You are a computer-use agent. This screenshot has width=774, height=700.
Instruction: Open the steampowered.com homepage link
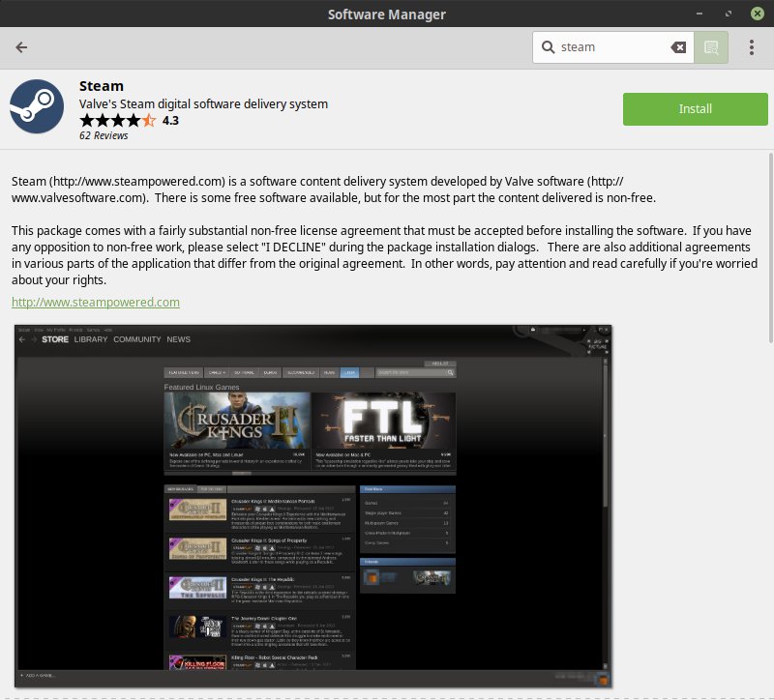(x=94, y=302)
